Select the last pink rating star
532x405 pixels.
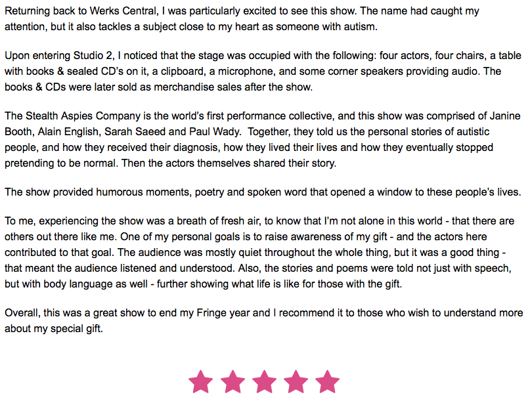click(327, 381)
